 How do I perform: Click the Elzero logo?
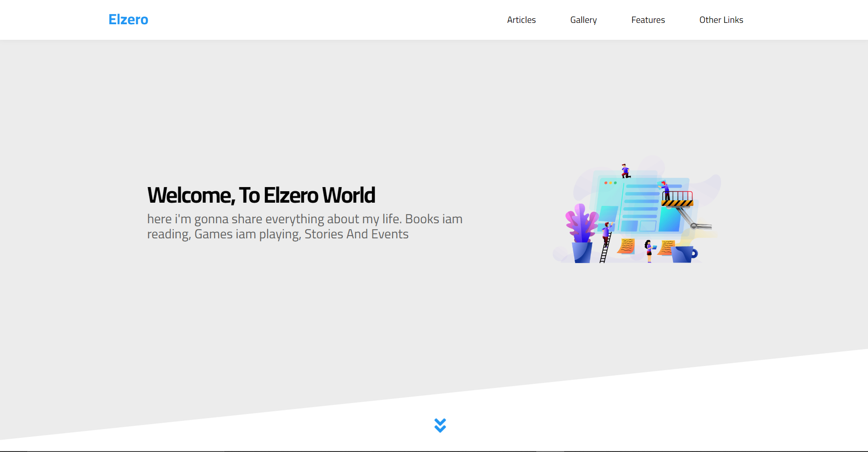point(128,20)
